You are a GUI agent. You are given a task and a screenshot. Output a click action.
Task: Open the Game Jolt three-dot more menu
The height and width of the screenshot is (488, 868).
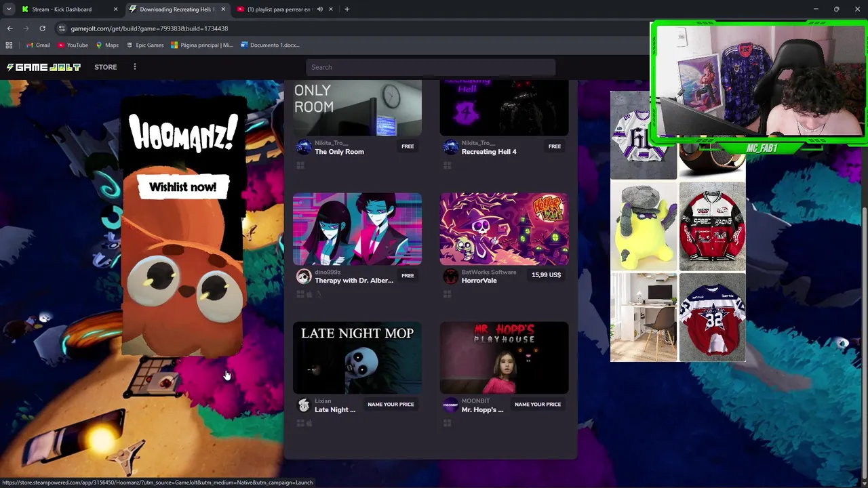134,67
